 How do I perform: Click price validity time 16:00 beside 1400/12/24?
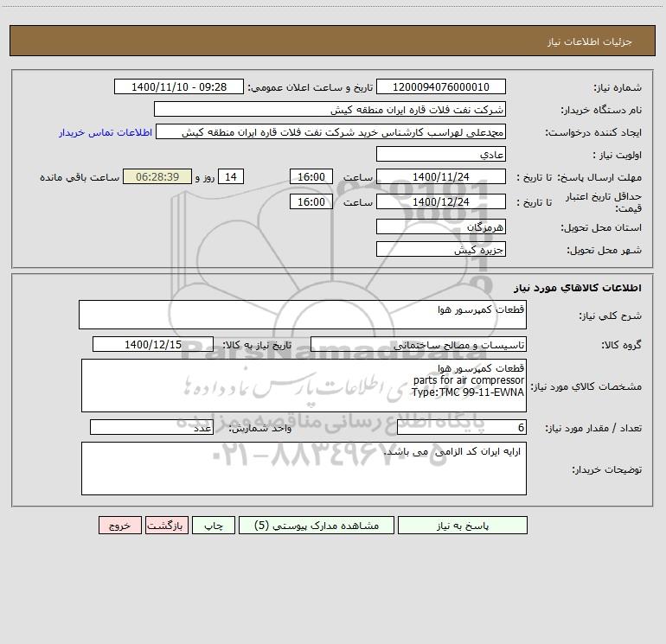pyautogui.click(x=311, y=201)
